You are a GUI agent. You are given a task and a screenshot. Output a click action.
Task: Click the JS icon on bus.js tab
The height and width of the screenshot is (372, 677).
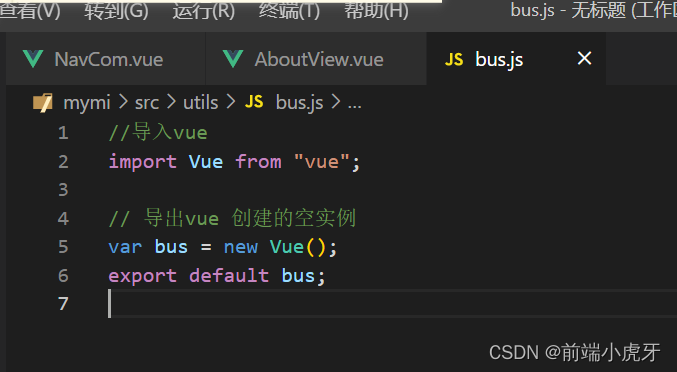coord(454,60)
